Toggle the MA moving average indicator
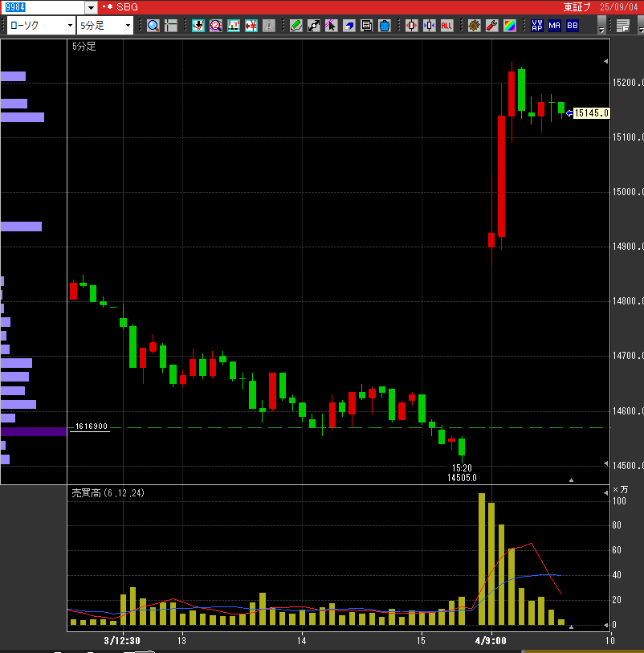644x653 pixels. coord(555,26)
